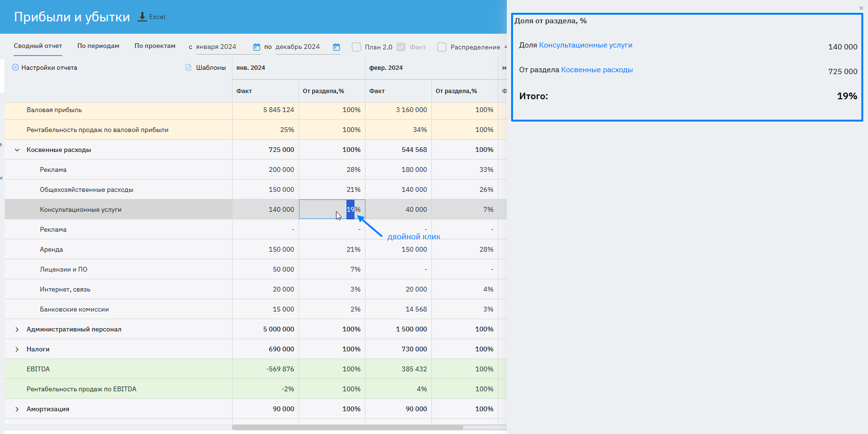Expand the Амортизация row
Viewport: 868px width, 434px height.
(x=17, y=409)
